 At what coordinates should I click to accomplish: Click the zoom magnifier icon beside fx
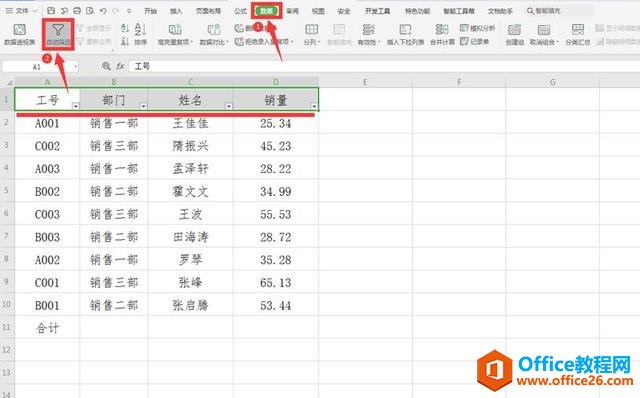click(106, 66)
